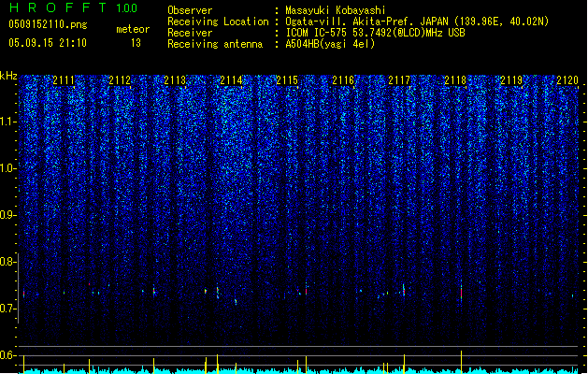Click the 0.9 kHz frequency label
Viewport: 588px width, 374px height.
click(7, 215)
